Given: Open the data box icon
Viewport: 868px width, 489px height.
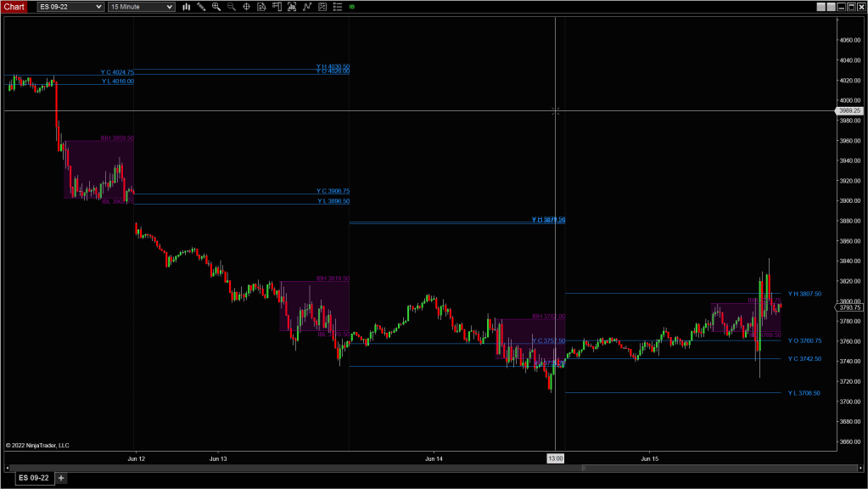Looking at the screenshot, I should tap(261, 7).
